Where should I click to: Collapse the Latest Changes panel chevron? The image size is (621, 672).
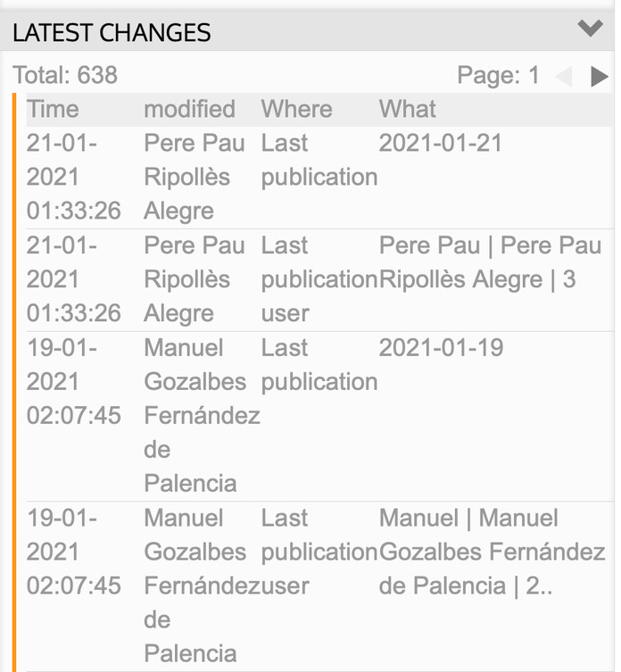coord(590,29)
